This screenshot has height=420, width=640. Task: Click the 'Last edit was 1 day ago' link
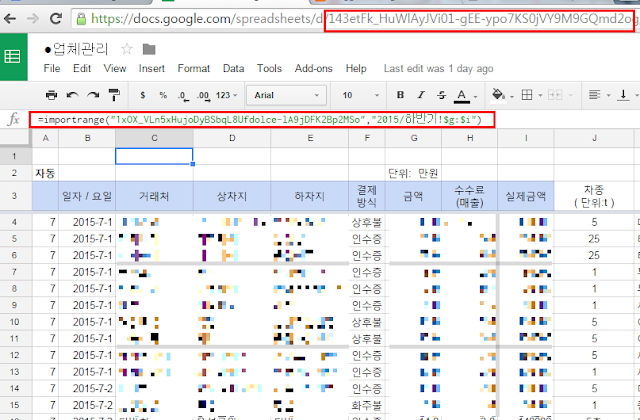438,69
